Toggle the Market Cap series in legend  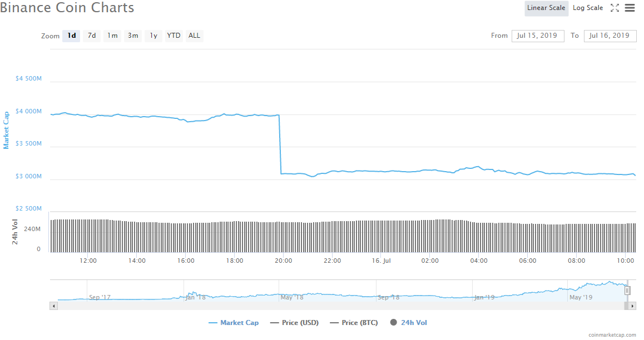234,323
